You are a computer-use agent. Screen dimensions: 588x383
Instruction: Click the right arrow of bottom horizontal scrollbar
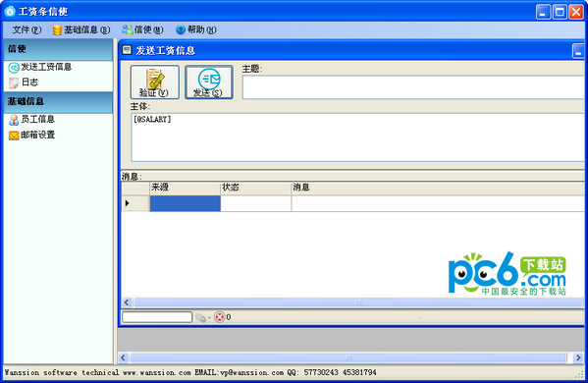click(578, 357)
